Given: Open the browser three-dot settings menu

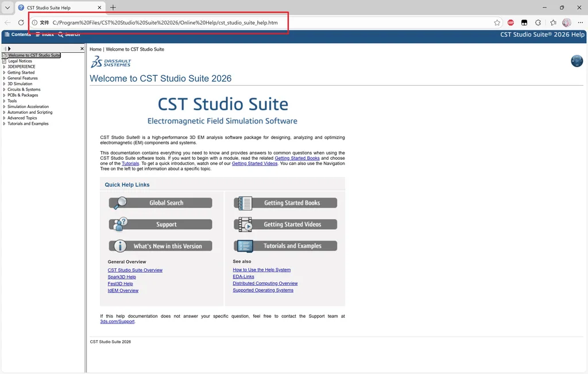Looking at the screenshot, I should coord(580,22).
